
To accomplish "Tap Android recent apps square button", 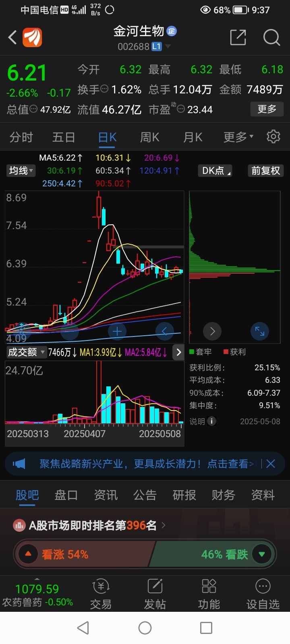I will click(x=206, y=628).
